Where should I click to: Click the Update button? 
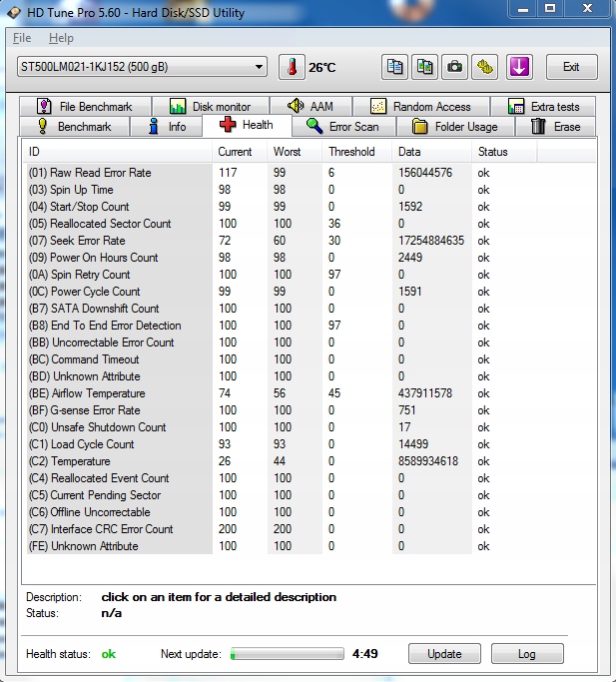[x=444, y=654]
